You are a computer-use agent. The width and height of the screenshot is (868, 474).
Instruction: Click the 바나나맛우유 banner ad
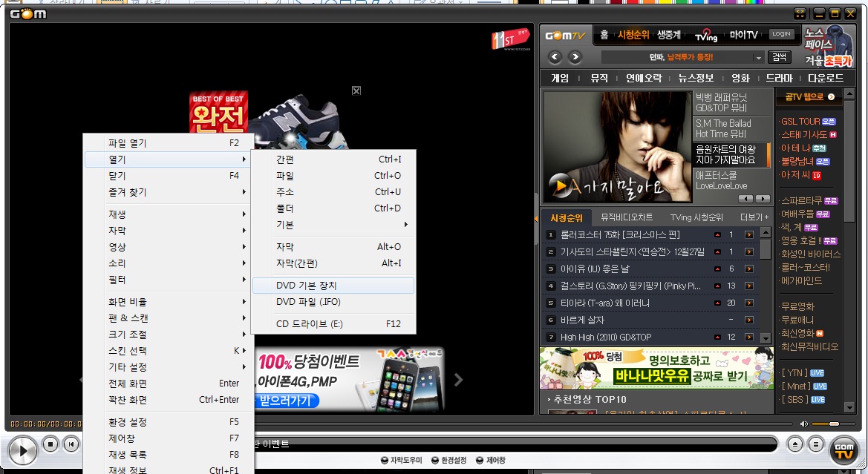point(656,369)
